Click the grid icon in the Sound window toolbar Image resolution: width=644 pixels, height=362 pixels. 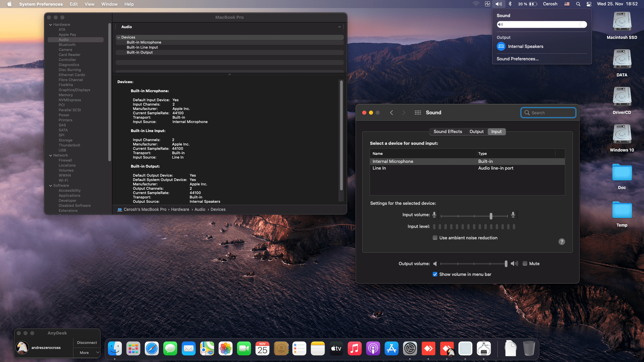pyautogui.click(x=418, y=113)
